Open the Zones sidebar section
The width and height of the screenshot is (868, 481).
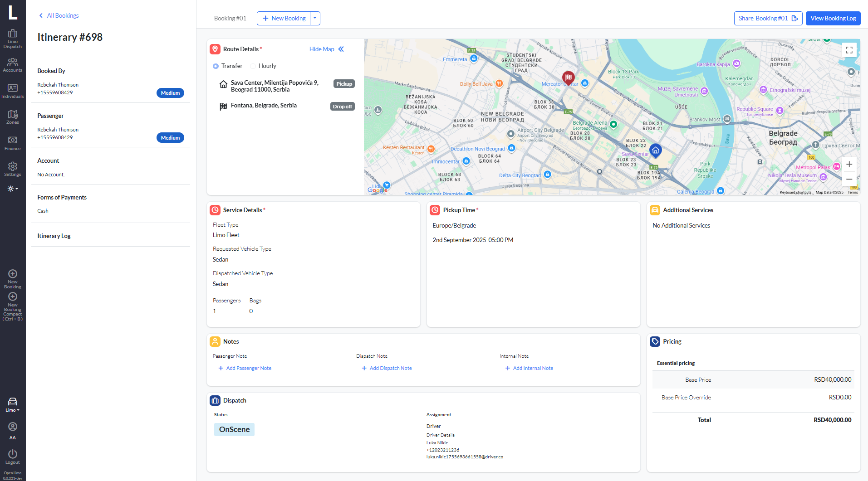[x=12, y=115]
